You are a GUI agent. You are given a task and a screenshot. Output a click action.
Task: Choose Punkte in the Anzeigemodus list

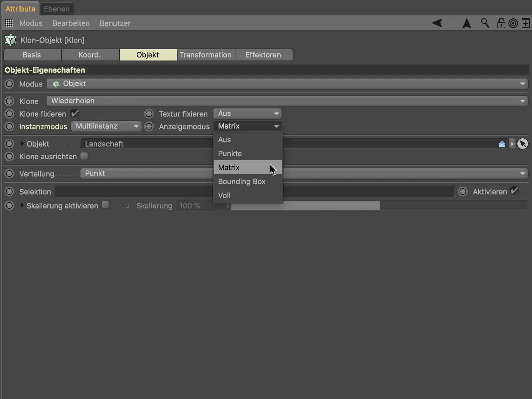pos(248,154)
